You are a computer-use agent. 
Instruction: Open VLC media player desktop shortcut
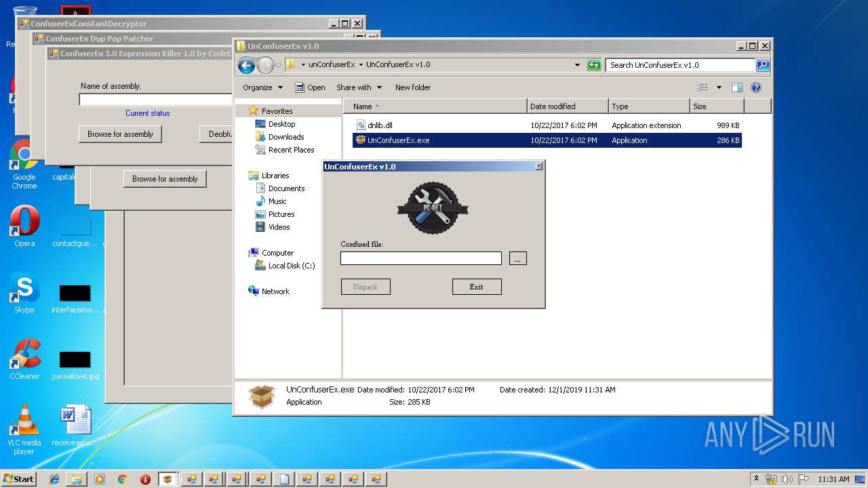[24, 430]
